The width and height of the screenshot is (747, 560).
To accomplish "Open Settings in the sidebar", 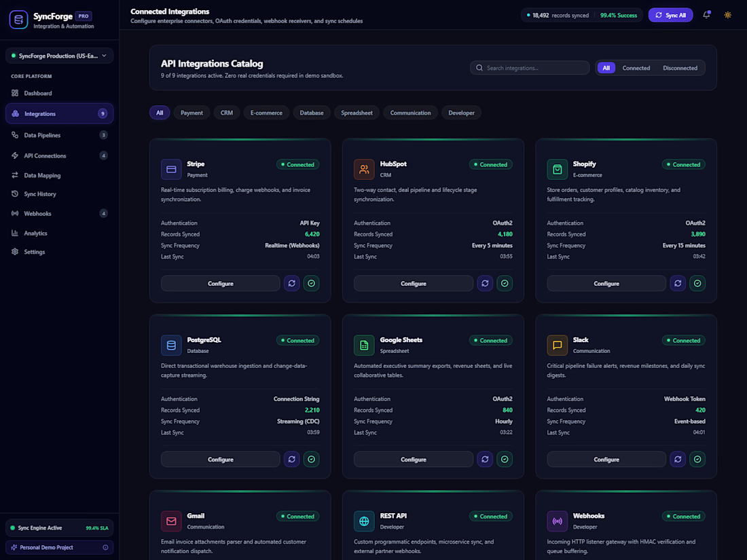I will click(x=60, y=252).
